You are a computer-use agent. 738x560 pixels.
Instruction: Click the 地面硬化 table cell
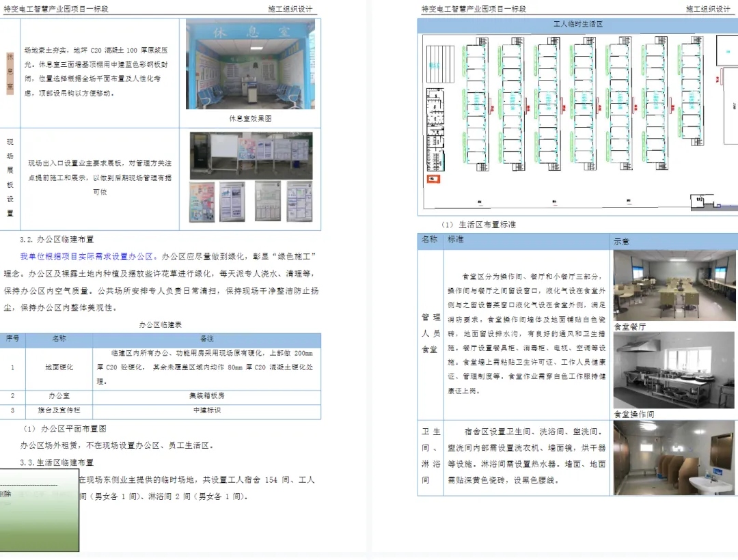(59, 367)
